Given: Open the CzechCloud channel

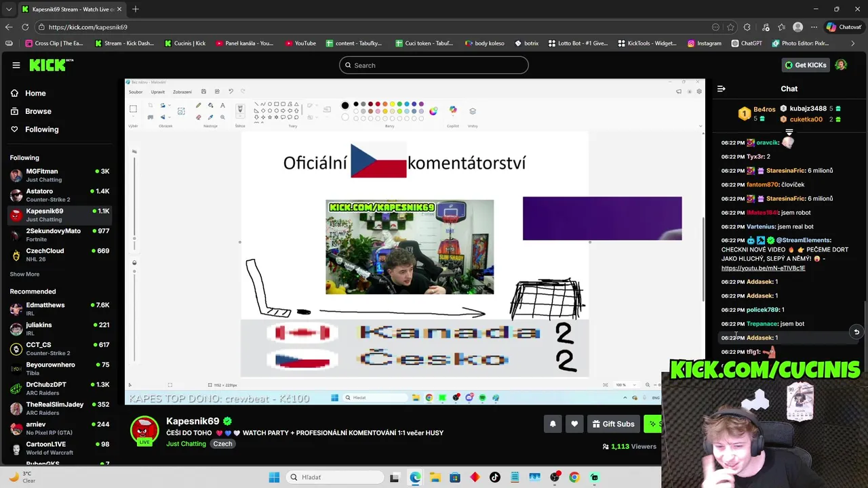Looking at the screenshot, I should (60, 254).
